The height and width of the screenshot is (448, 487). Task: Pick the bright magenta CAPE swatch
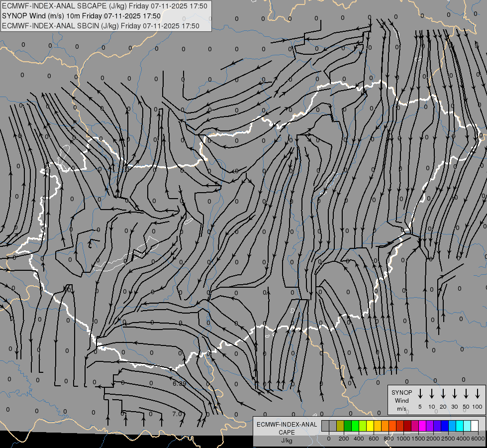tap(423, 426)
